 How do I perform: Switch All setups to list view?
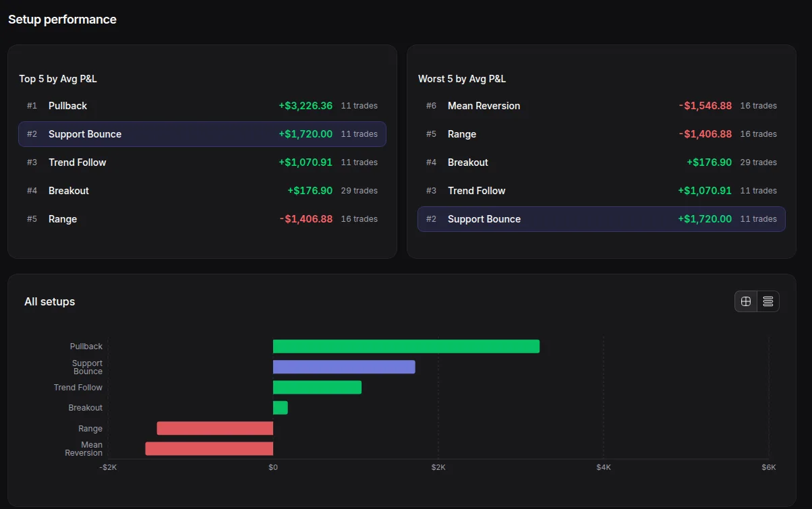tap(768, 301)
